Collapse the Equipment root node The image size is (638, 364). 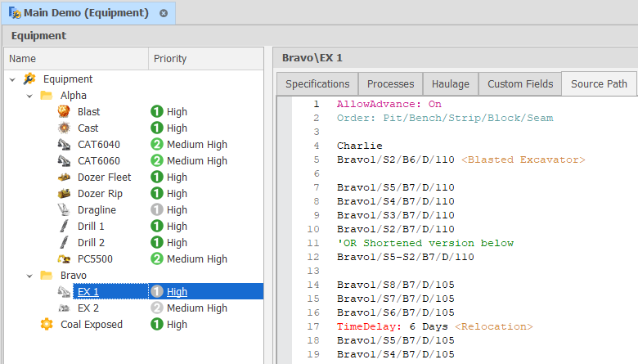[x=12, y=79]
